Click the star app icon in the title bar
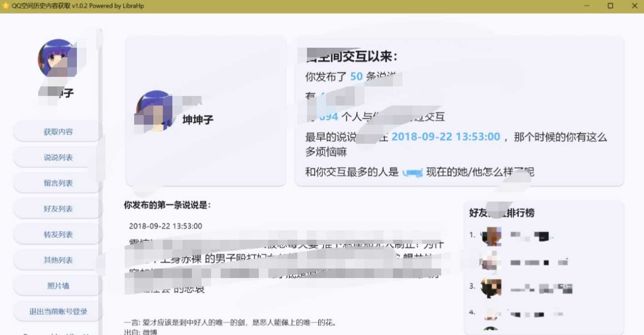Viewport: 644px width, 335px height. pos(5,6)
